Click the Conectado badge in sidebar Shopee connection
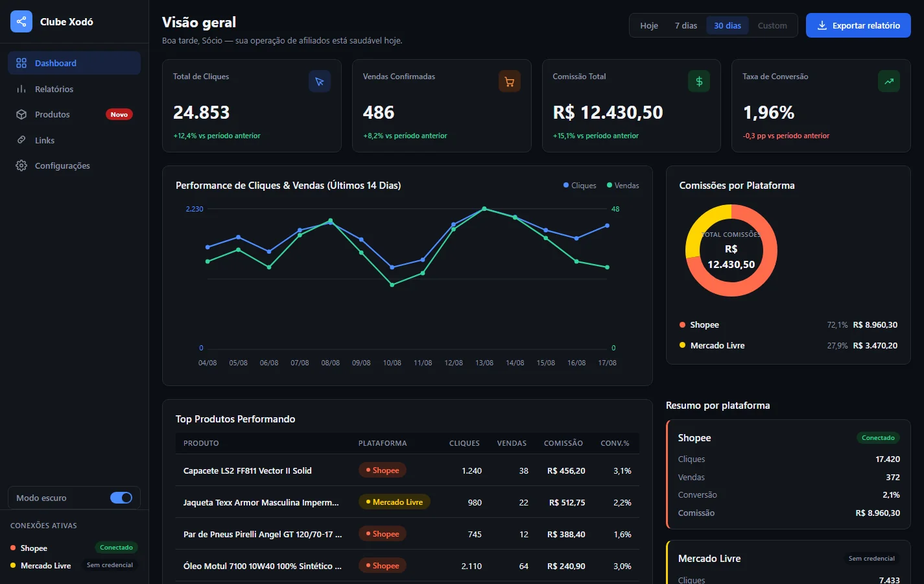Viewport: 924px width, 584px height. pos(117,548)
